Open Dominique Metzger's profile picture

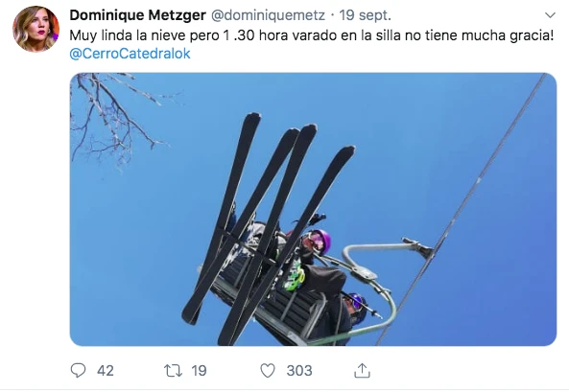tap(36, 29)
